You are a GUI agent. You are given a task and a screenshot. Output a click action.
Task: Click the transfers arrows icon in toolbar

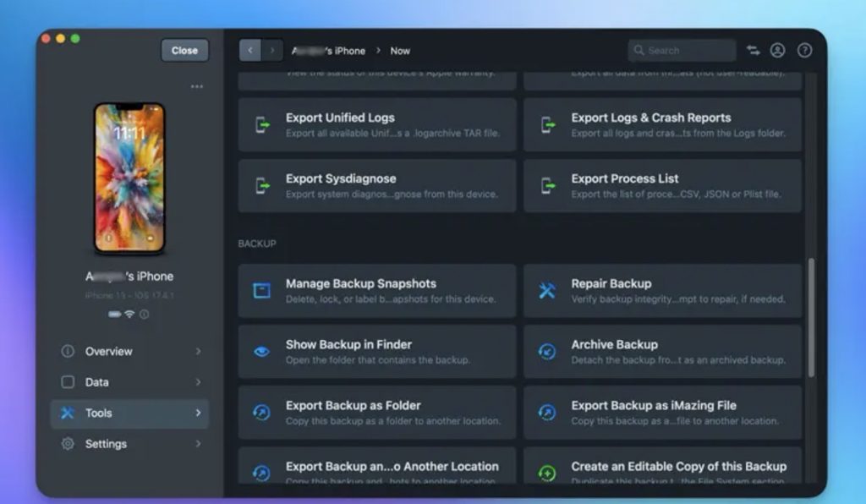click(753, 51)
